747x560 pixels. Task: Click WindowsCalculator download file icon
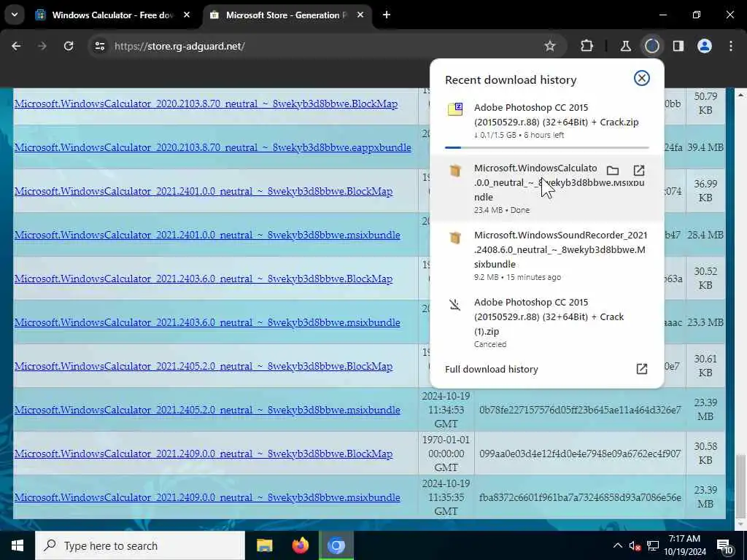tap(455, 170)
